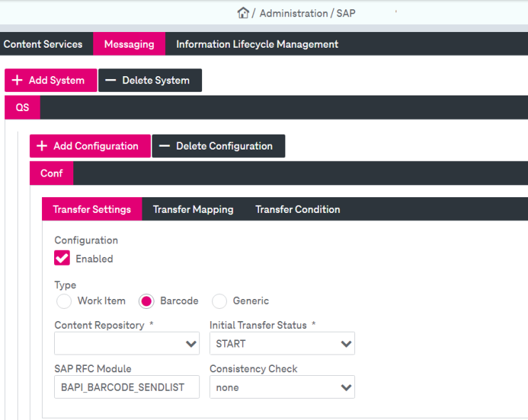528x420 pixels.
Task: Select the QS system tab
Action: pyautogui.click(x=23, y=107)
